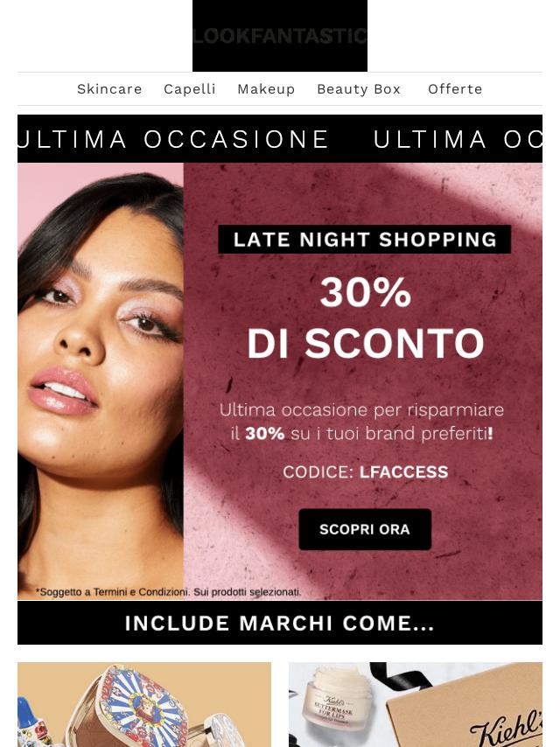This screenshot has height=747, width=560.
Task: Open the Skincare menu item
Action: coord(109,89)
